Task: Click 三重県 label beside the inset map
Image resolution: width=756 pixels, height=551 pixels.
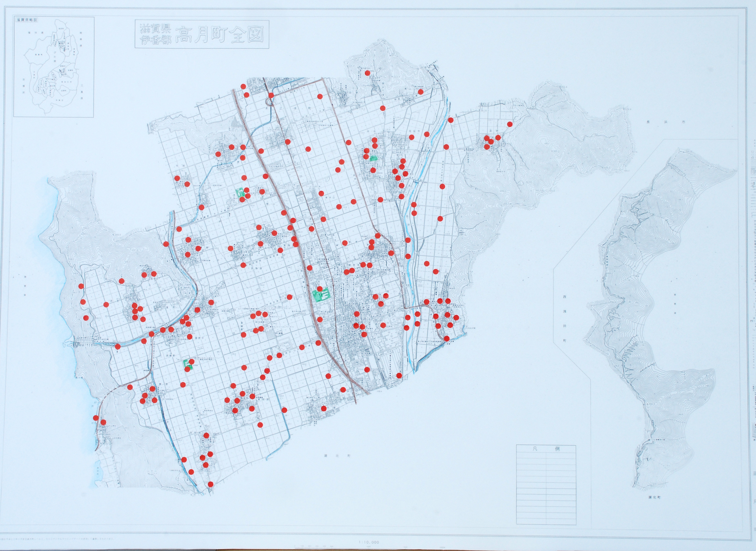Action: click(82, 92)
